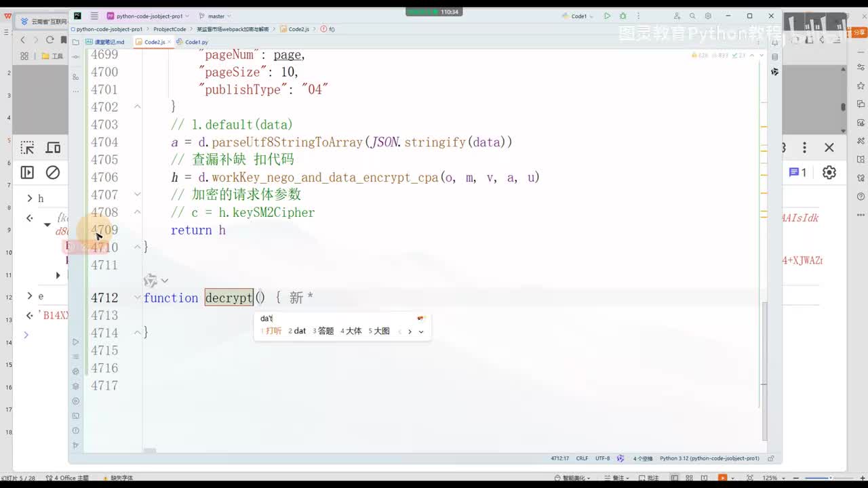The width and height of the screenshot is (868, 488).
Task: Close the Code2.js tab
Action: pyautogui.click(x=169, y=42)
